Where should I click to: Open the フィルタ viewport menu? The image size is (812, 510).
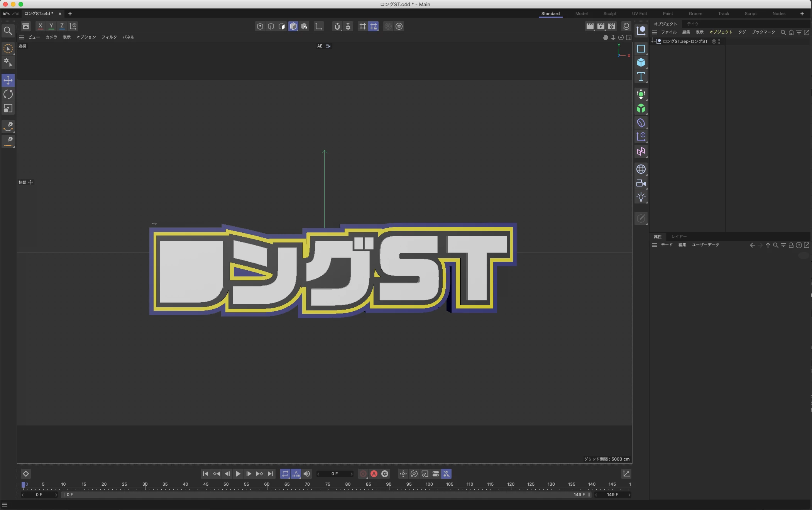(x=109, y=37)
